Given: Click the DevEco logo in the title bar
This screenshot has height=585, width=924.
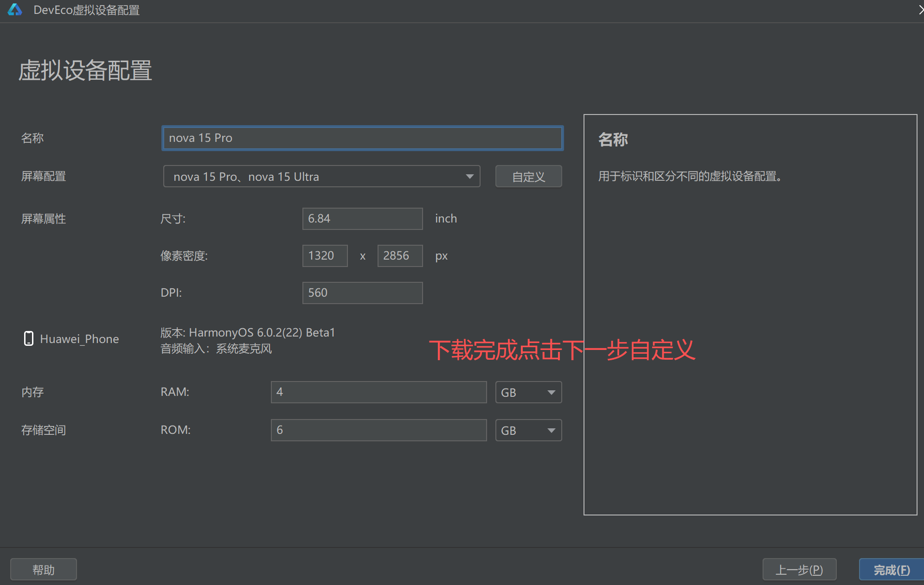Looking at the screenshot, I should [15, 10].
